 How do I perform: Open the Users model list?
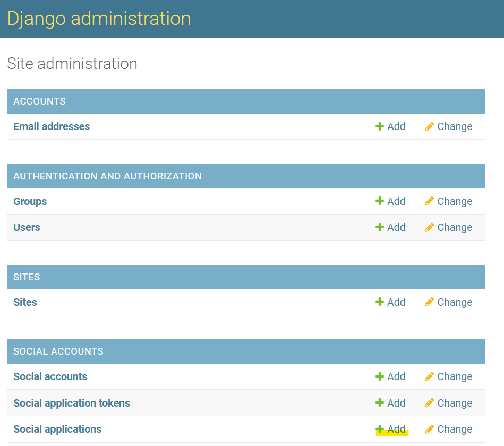[x=27, y=227]
